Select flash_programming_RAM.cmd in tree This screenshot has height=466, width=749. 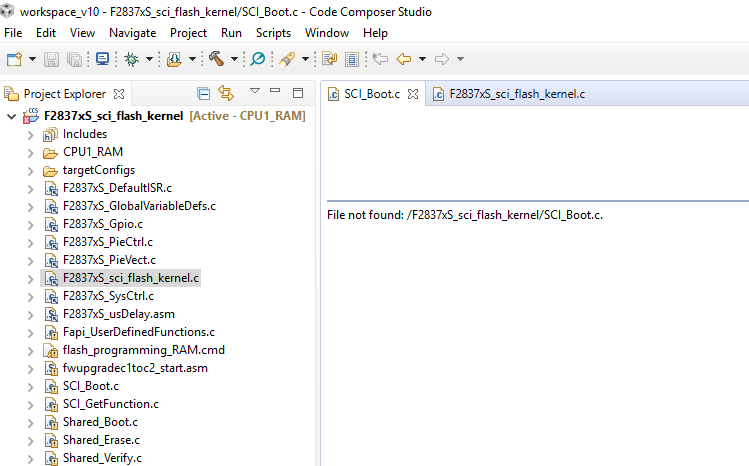coord(143,350)
